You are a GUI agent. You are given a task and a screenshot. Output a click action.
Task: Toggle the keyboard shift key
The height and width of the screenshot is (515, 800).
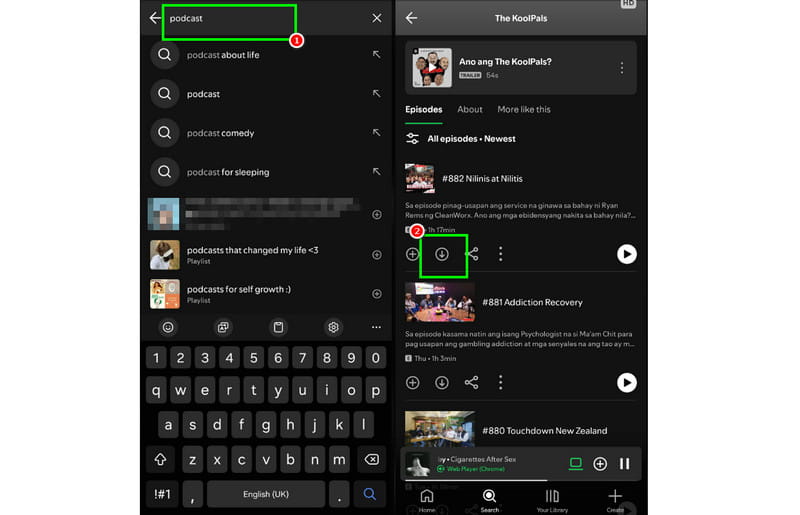pyautogui.click(x=159, y=459)
